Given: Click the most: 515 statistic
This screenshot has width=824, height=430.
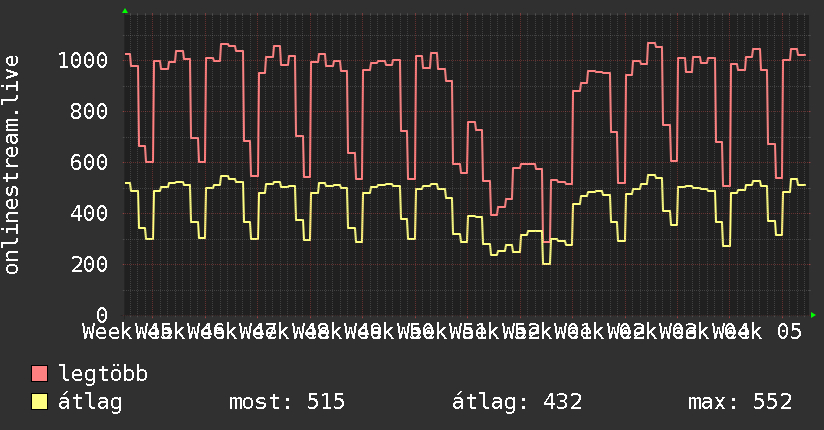Looking at the screenshot, I should [287, 402].
